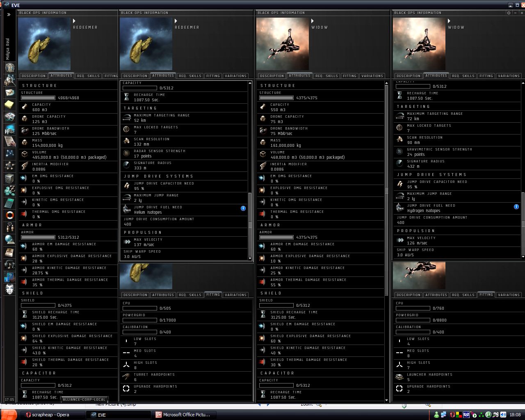
Task: Pin the top-right Widow information window
Action: click(509, 13)
